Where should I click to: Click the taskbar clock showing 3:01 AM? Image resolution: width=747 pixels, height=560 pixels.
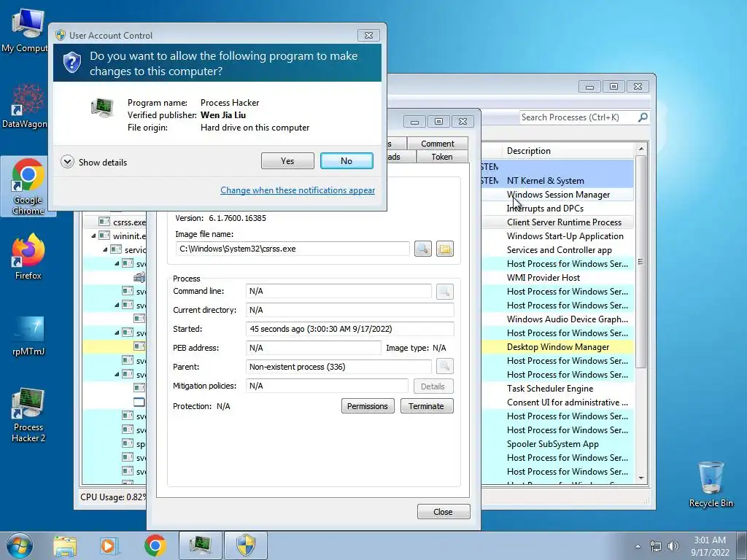point(710,545)
